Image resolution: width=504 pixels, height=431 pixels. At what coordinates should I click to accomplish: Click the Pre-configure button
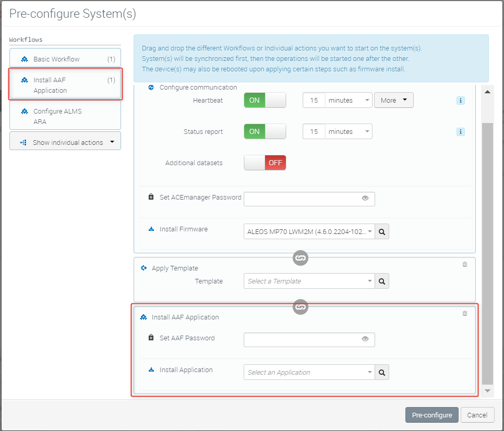[431, 415]
